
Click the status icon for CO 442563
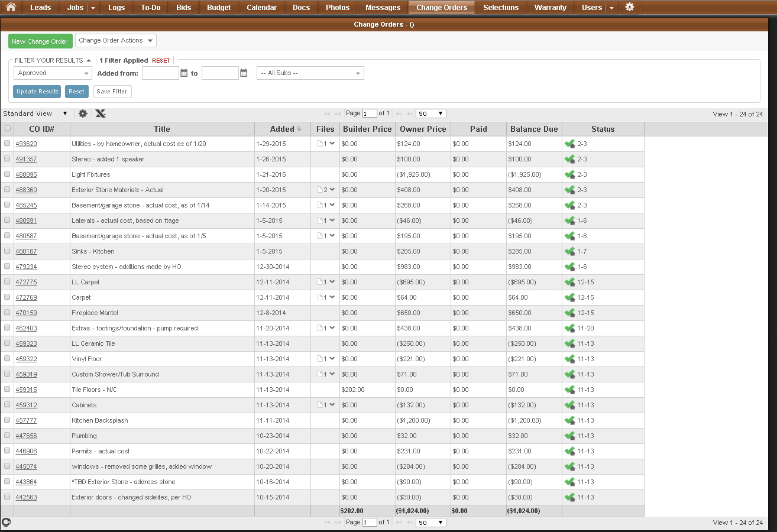pyautogui.click(x=569, y=497)
